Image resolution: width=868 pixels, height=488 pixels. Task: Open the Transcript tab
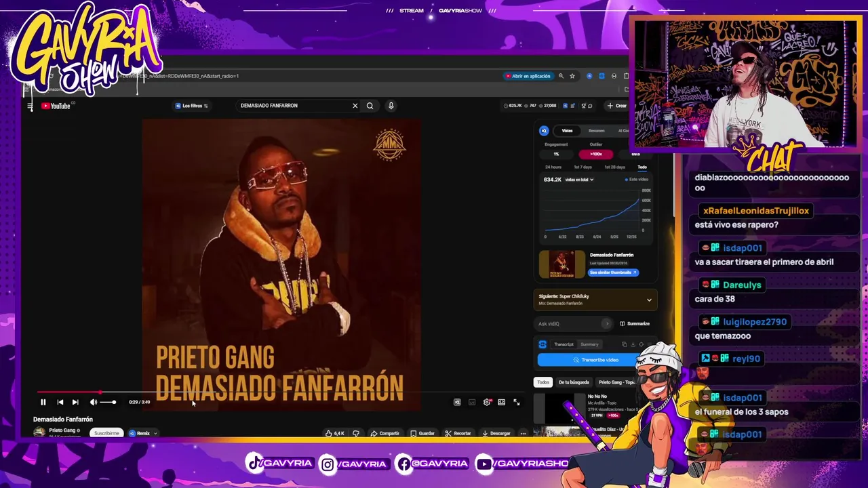[564, 344]
